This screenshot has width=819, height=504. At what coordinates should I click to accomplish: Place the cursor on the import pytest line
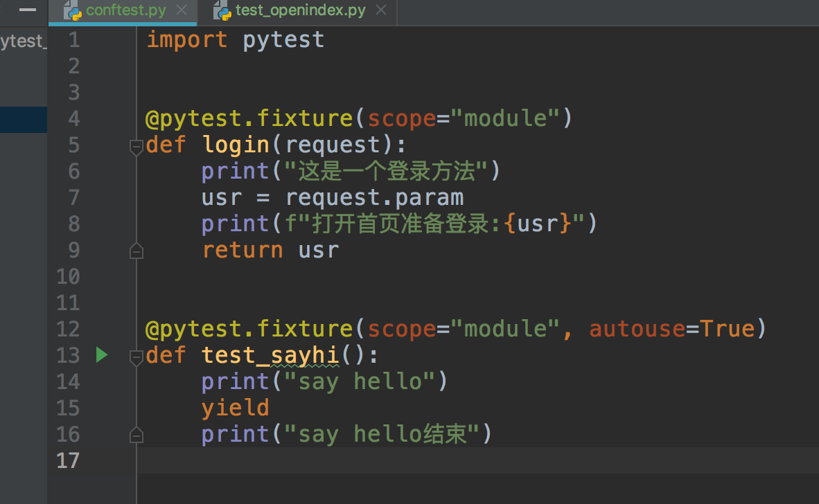tap(235, 39)
